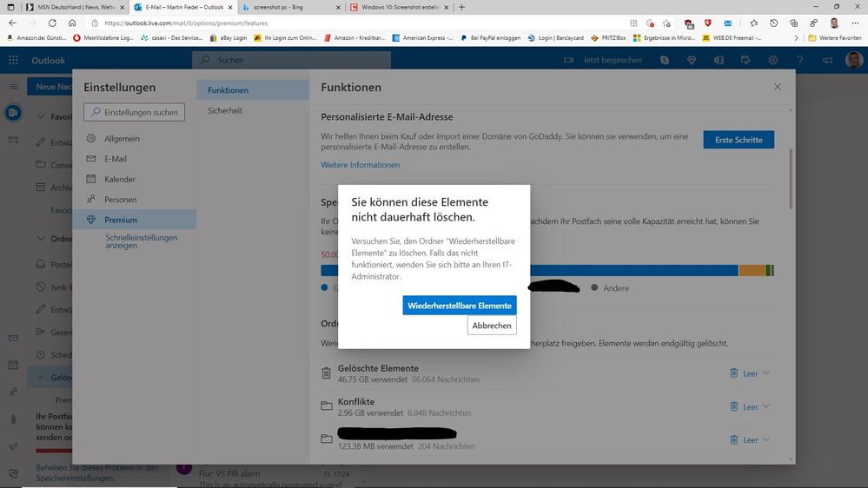Focus the Einstellungen suchen field
The image size is (868, 488).
(134, 112)
